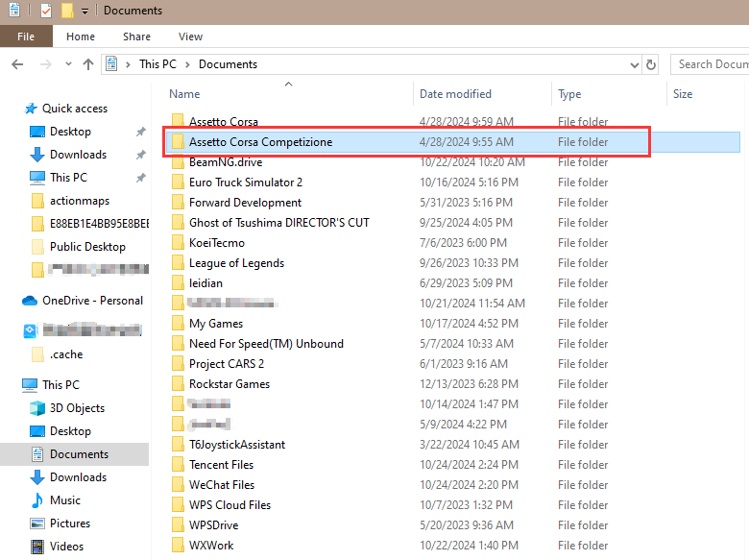Select the Assetto Corsa Competizione folder
The width and height of the screenshot is (749, 560).
tap(453, 142)
